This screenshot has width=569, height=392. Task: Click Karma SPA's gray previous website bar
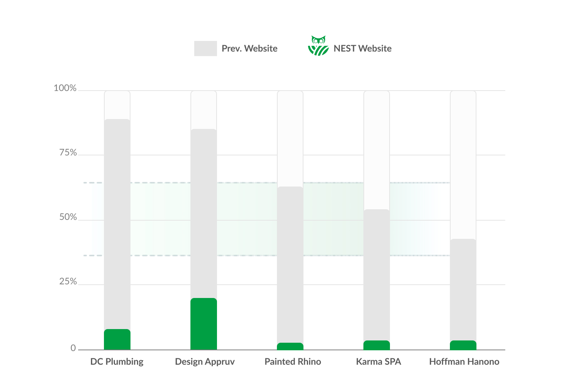[377, 274]
